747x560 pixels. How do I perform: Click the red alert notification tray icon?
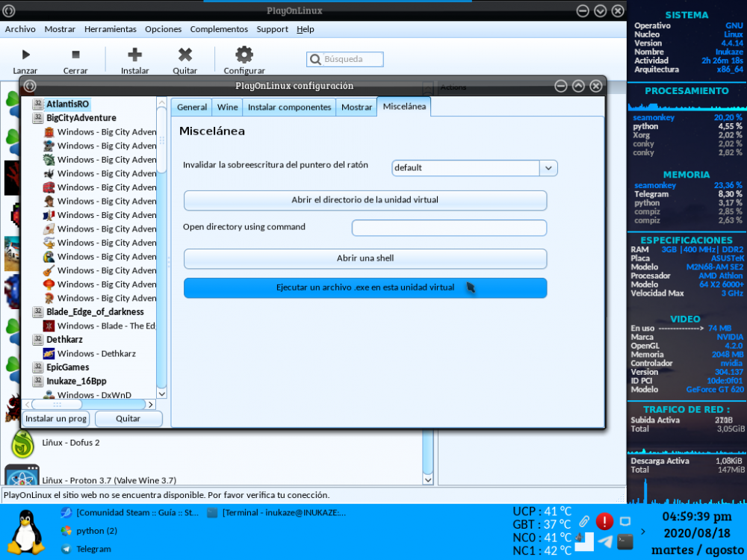[604, 521]
